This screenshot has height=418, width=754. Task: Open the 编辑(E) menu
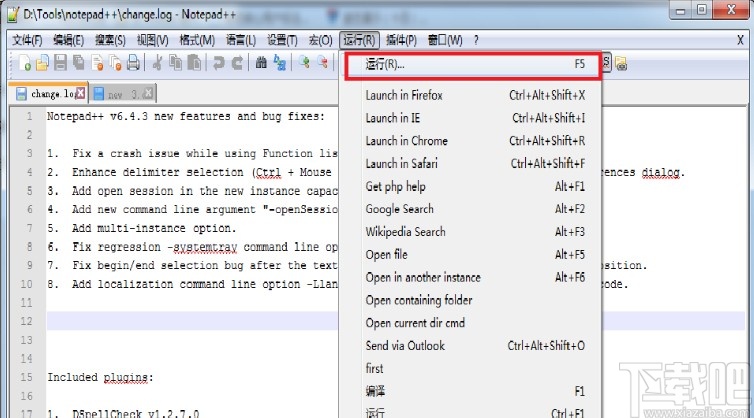pos(68,40)
